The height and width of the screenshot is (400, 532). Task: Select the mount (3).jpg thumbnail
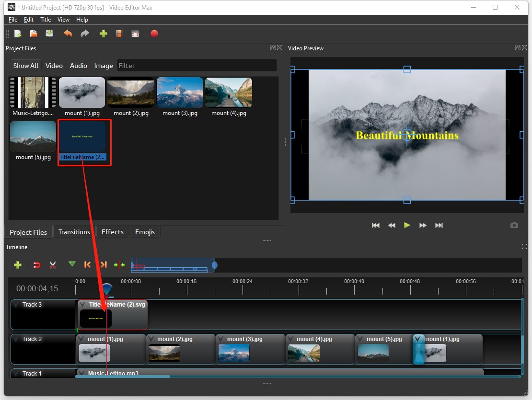pos(179,92)
